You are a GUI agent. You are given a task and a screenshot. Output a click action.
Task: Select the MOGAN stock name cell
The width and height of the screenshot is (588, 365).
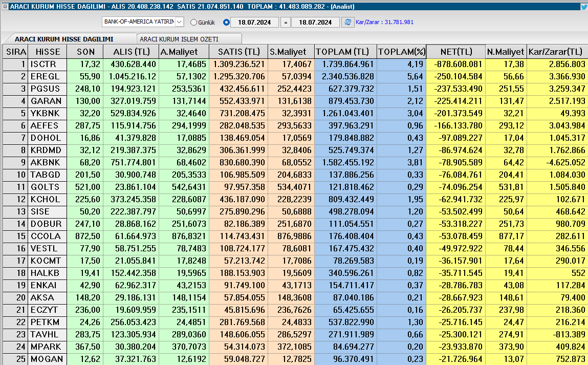click(48, 359)
